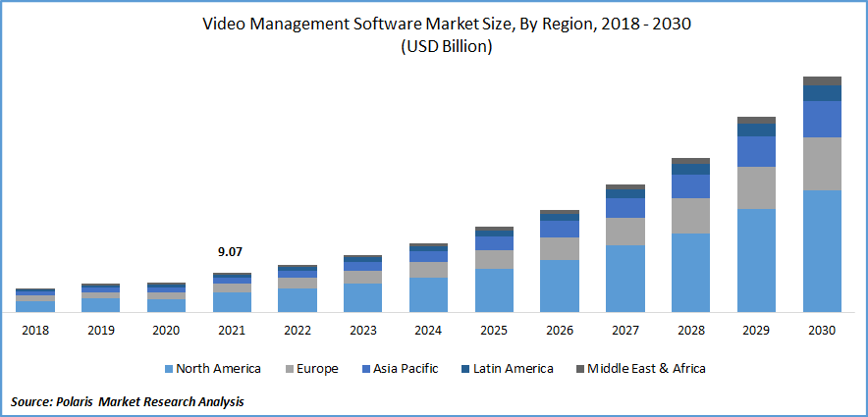This screenshot has height=417, width=868.
Task: Click the 2026 axis label
Action: [x=560, y=331]
